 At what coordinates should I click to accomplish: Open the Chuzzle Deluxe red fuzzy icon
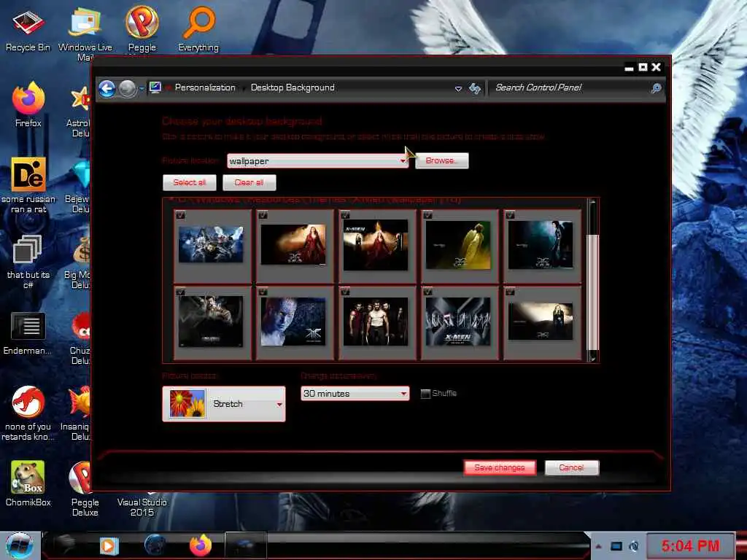click(x=81, y=338)
